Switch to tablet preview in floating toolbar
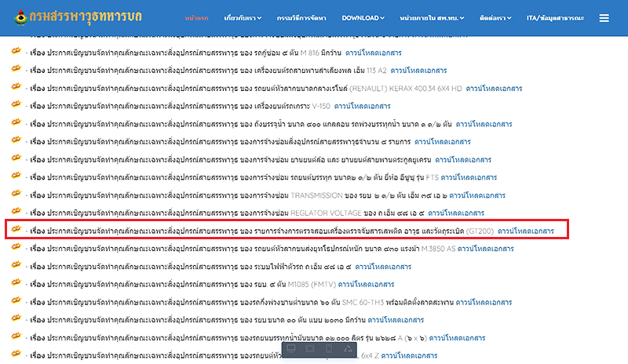 (x=310, y=349)
